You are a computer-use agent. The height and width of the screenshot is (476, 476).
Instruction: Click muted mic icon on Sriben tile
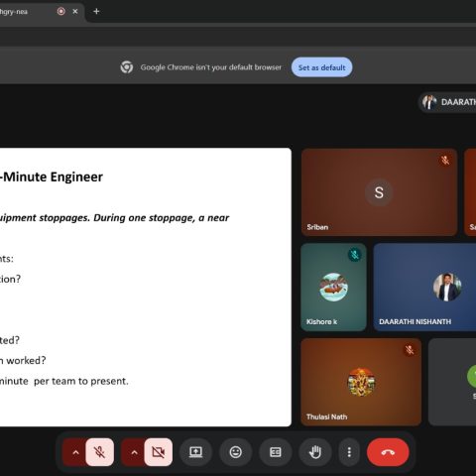point(445,161)
